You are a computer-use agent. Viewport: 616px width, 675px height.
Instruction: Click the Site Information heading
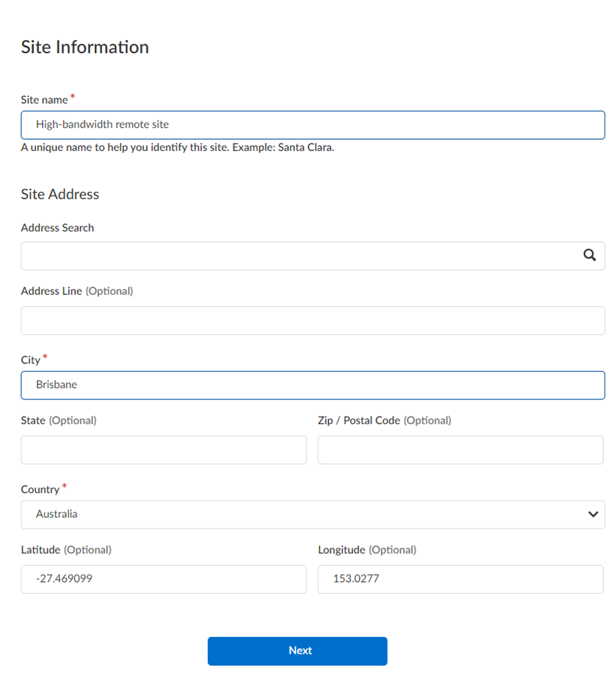[85, 47]
